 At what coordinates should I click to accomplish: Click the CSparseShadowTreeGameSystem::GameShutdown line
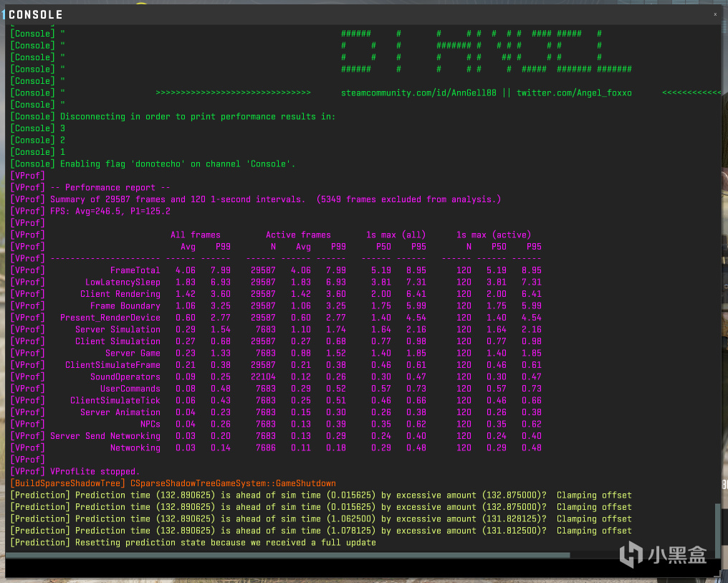[x=233, y=483]
